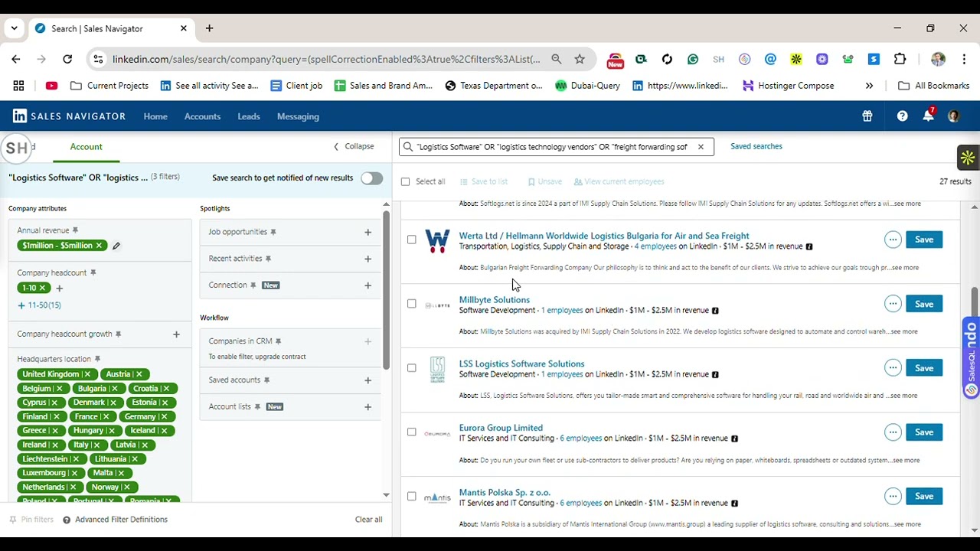Remove the $1million - $5million filter chip
Image resolution: width=980 pixels, height=551 pixels.
[99, 246]
